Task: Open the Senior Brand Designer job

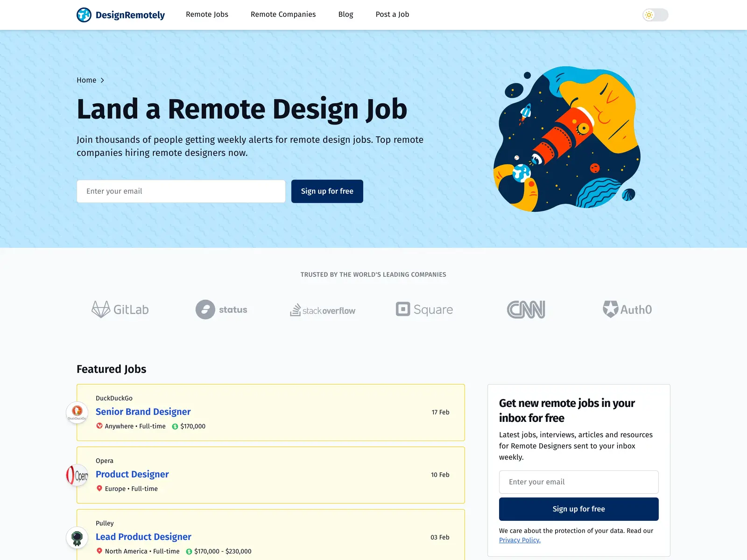Action: [x=143, y=412]
